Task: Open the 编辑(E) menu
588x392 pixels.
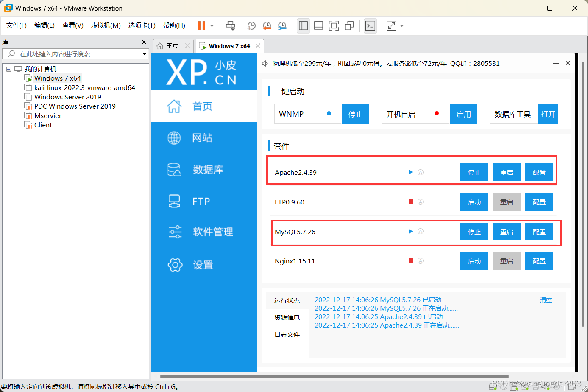Action: coord(45,25)
